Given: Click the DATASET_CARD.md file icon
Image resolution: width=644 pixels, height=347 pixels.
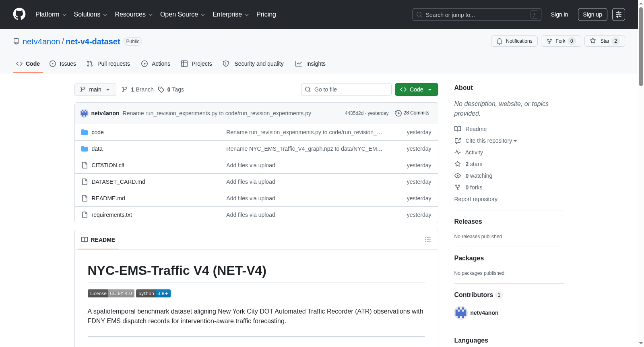Looking at the screenshot, I should tap(85, 182).
